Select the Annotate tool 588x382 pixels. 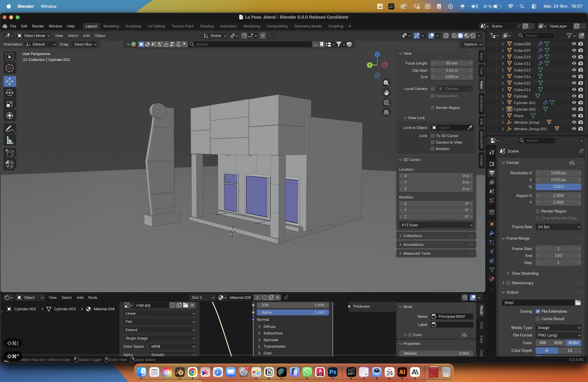10,129
